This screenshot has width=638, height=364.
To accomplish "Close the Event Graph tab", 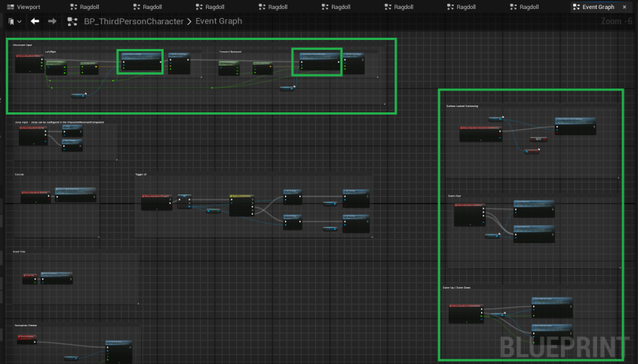I will point(624,7).
